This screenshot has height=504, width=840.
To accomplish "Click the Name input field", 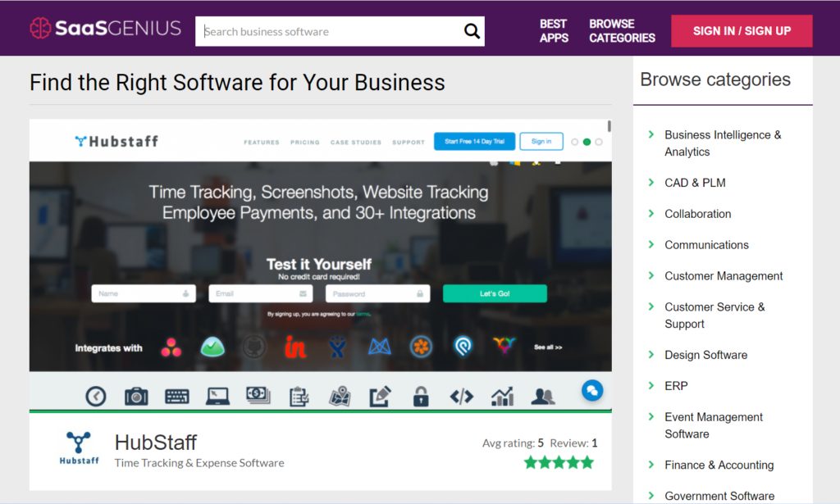I will (144, 293).
